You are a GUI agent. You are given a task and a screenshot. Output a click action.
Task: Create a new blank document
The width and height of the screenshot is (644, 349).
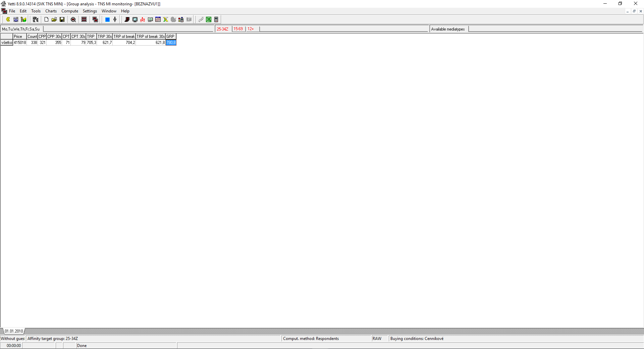tap(46, 19)
